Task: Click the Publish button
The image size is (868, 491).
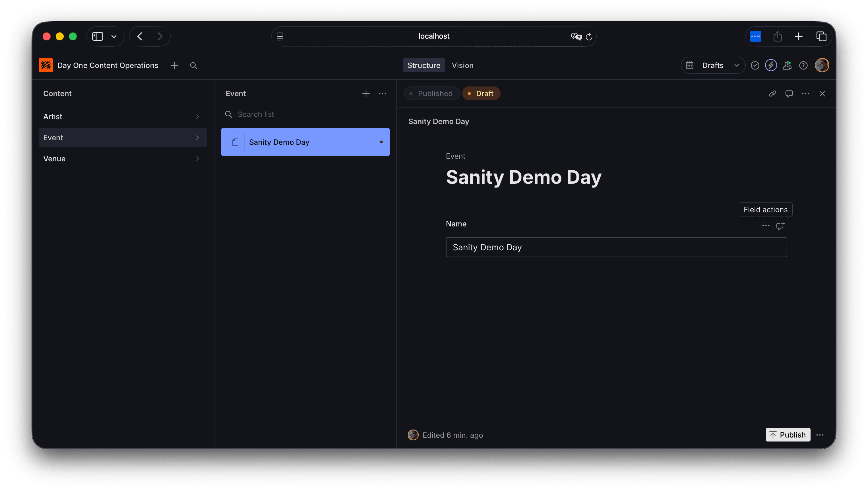Action: point(788,435)
